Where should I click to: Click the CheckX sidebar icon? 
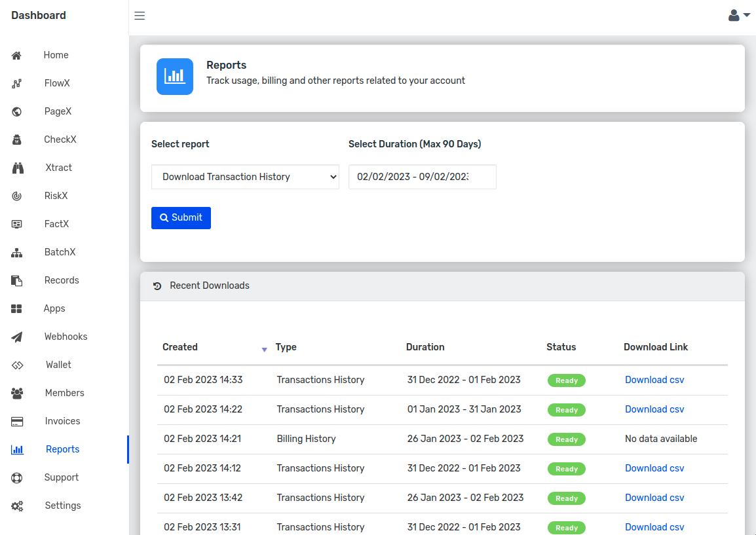16,139
